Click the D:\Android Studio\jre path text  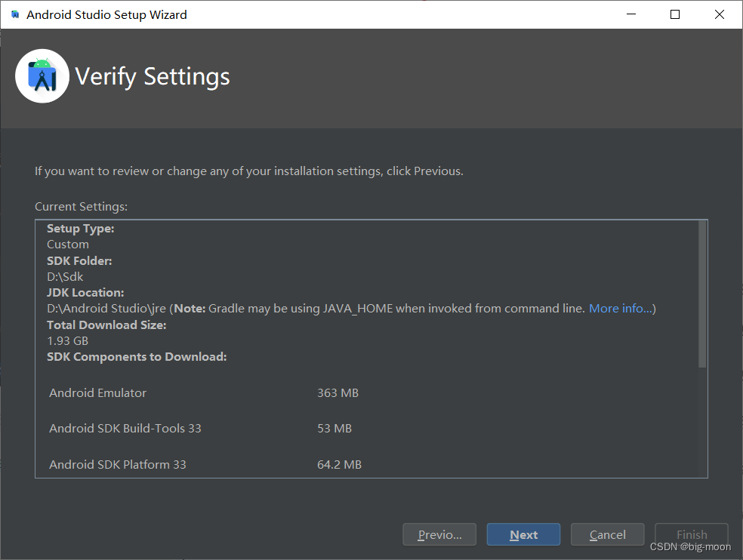click(106, 309)
